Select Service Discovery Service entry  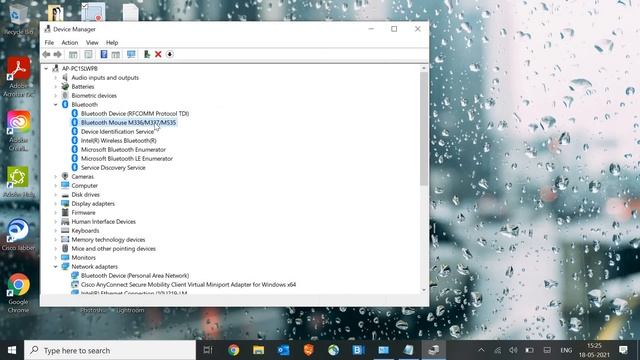click(113, 167)
